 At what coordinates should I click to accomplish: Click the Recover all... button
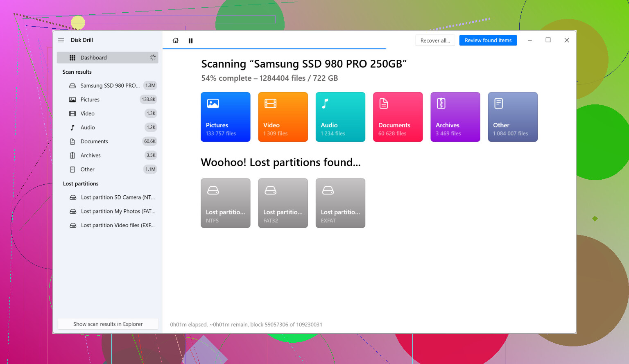pos(435,41)
